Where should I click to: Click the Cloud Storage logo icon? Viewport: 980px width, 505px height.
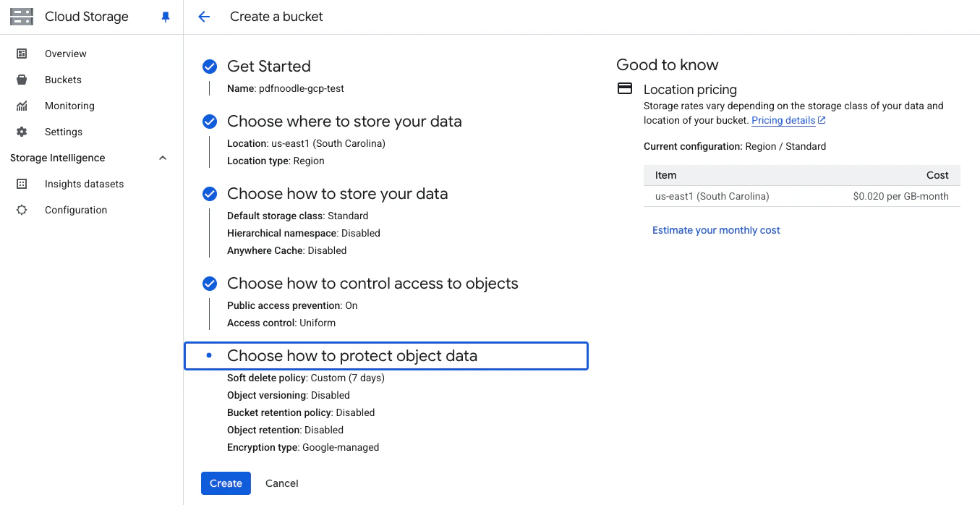click(x=22, y=17)
